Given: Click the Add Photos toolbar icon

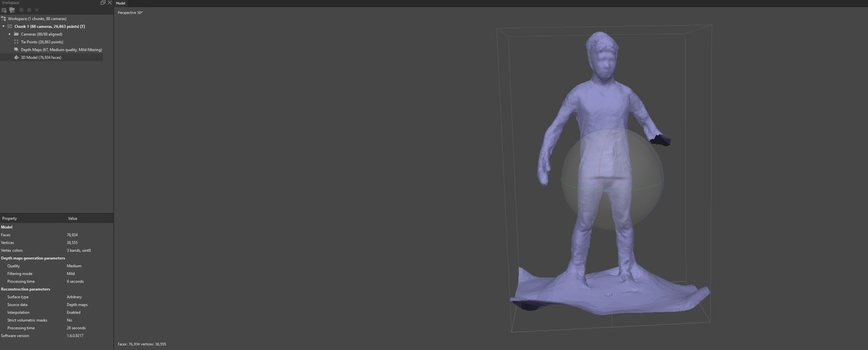Looking at the screenshot, I should click(x=12, y=10).
